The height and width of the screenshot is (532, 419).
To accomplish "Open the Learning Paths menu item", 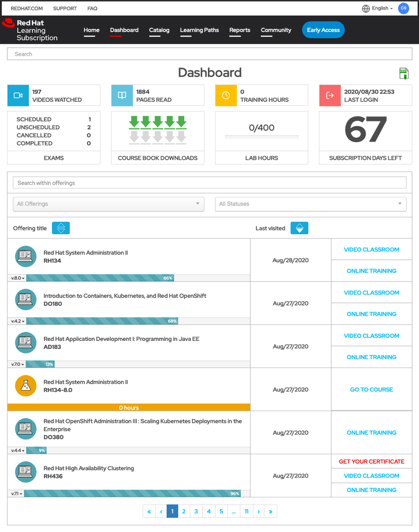I will [x=199, y=30].
